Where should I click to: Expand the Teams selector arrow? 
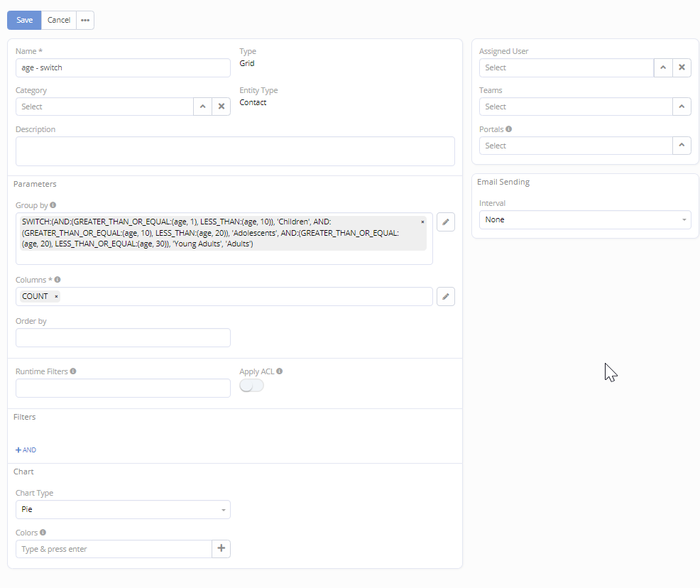coord(682,107)
